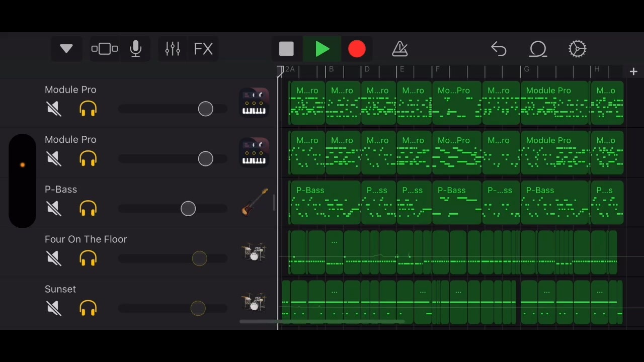This screenshot has height=362, width=644.
Task: Open the FX effects panel
Action: [x=203, y=49]
